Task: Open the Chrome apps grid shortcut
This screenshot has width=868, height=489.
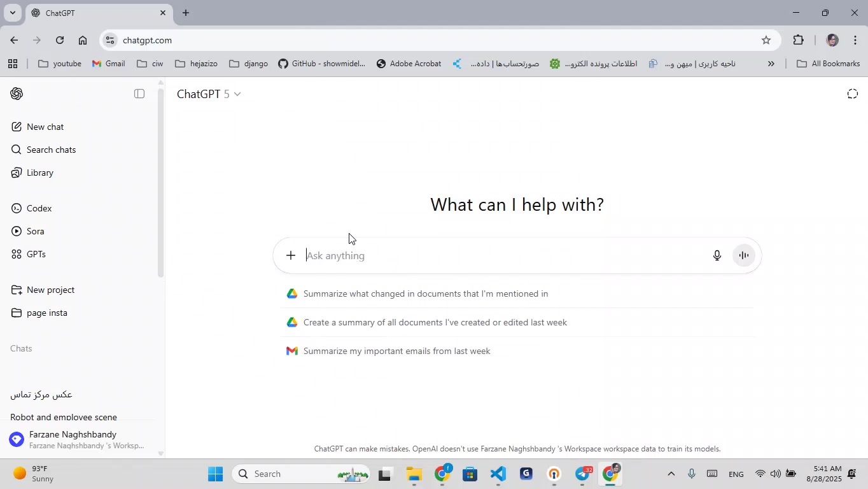Action: coord(13,64)
